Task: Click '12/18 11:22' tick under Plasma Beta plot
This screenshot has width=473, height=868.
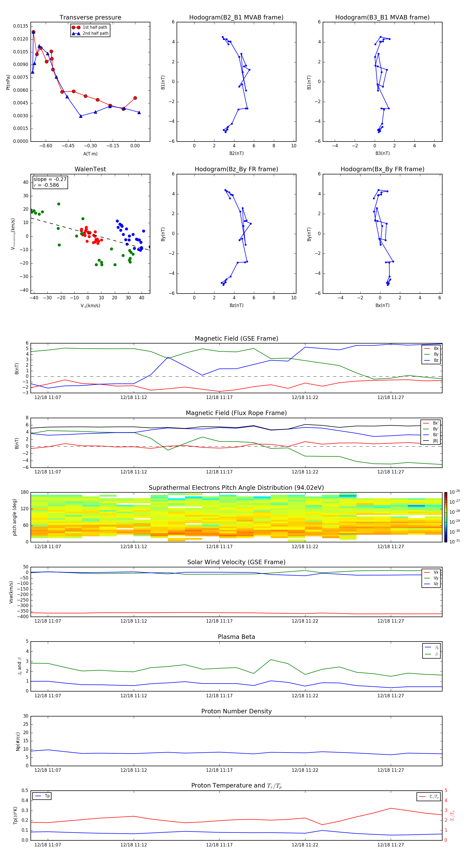Action: tap(305, 695)
